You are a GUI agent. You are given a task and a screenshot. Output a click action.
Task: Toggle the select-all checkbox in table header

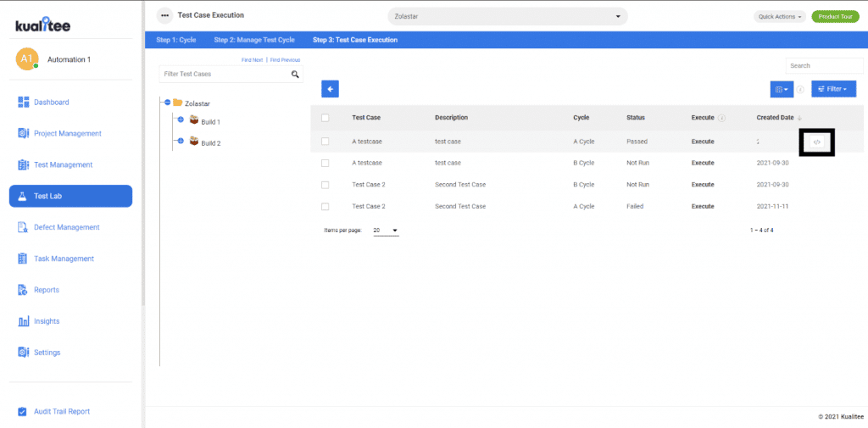coord(325,118)
